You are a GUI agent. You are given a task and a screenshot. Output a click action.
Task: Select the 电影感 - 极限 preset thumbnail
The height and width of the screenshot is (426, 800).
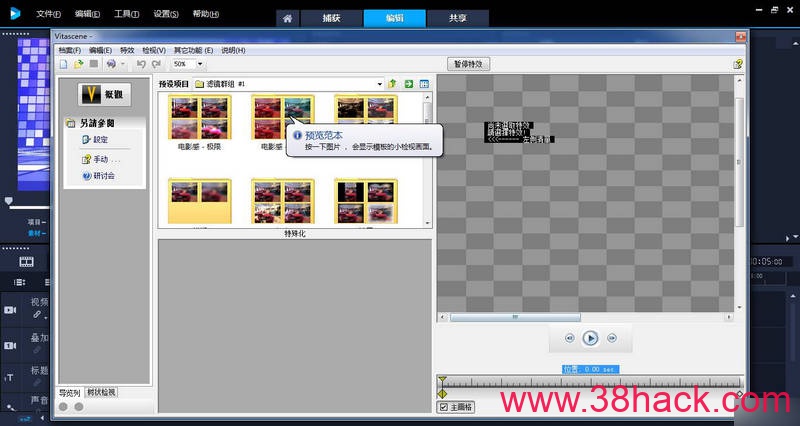(199, 117)
